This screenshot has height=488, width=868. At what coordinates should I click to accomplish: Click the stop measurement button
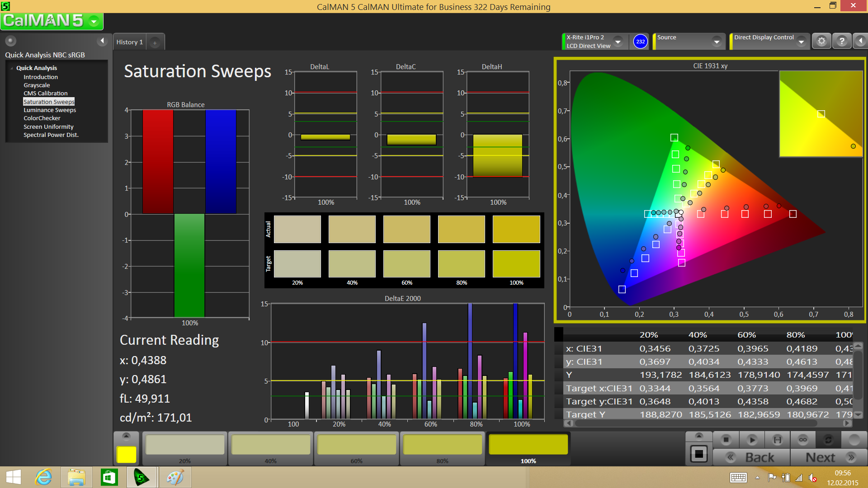(726, 440)
